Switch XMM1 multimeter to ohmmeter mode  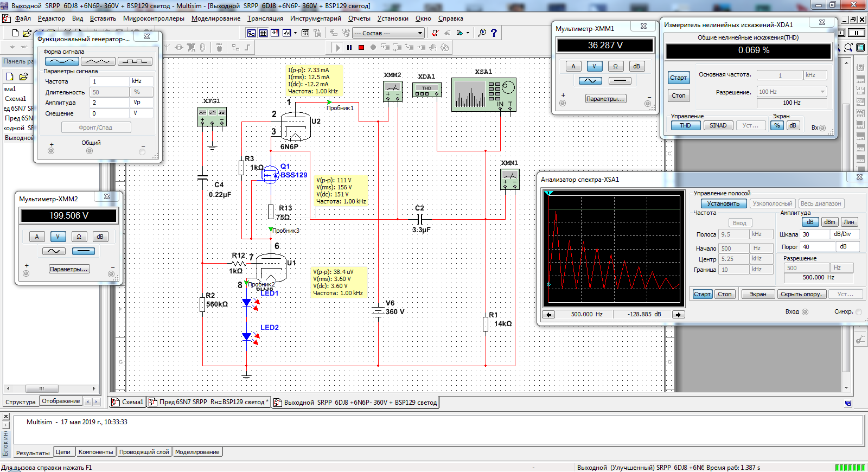(615, 66)
